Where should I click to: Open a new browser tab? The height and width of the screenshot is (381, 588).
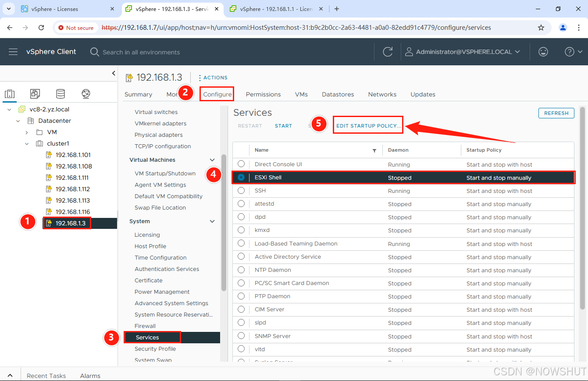(337, 9)
